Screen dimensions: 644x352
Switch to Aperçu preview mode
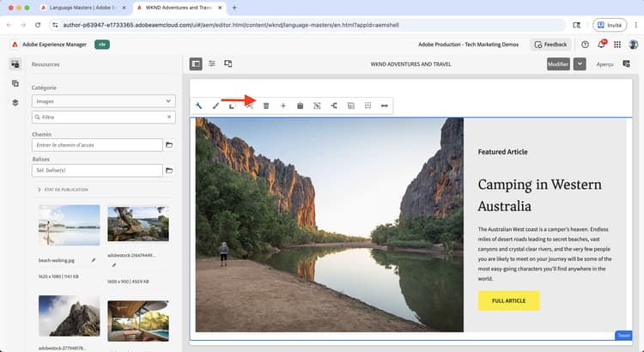tap(605, 64)
